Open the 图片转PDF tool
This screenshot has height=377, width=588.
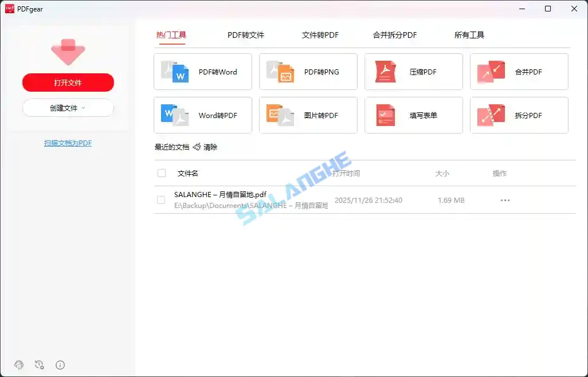coord(308,115)
